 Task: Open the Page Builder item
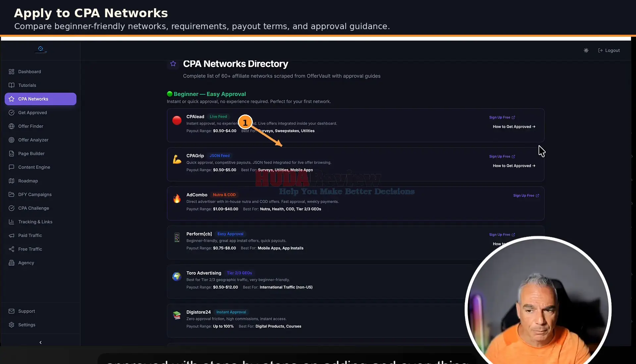[40, 154]
